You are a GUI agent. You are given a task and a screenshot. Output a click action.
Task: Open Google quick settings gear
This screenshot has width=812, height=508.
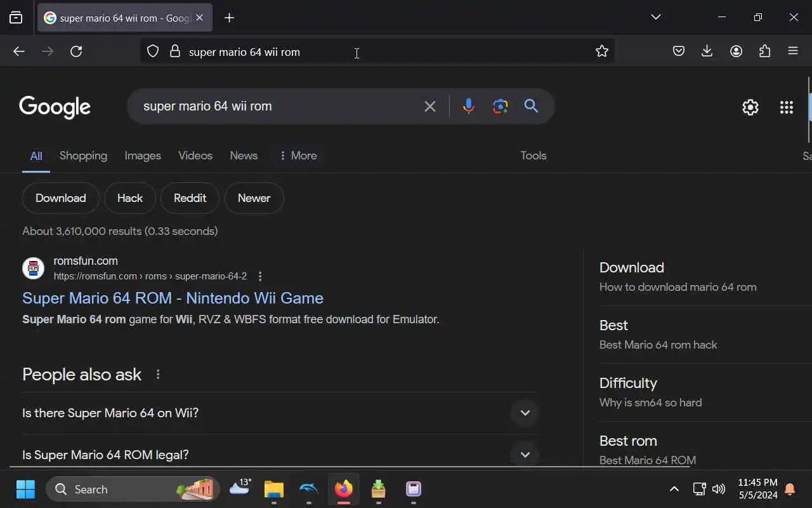pos(750,107)
